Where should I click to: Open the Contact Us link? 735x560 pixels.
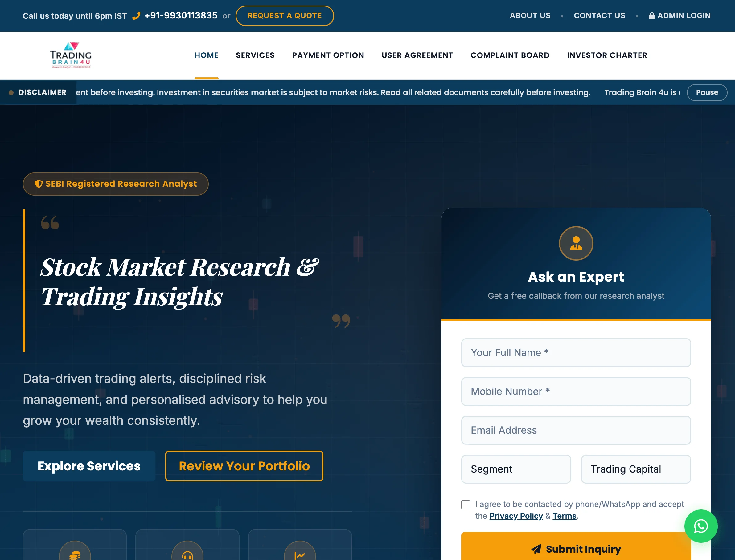[599, 16]
